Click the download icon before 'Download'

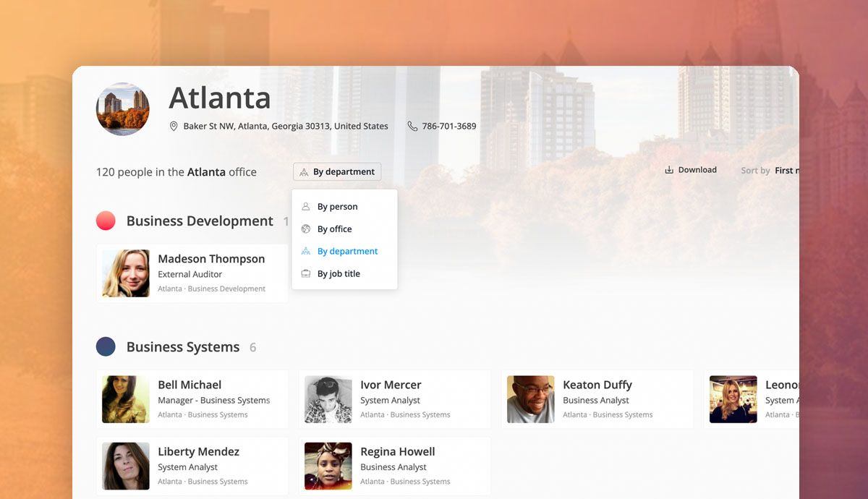[668, 169]
